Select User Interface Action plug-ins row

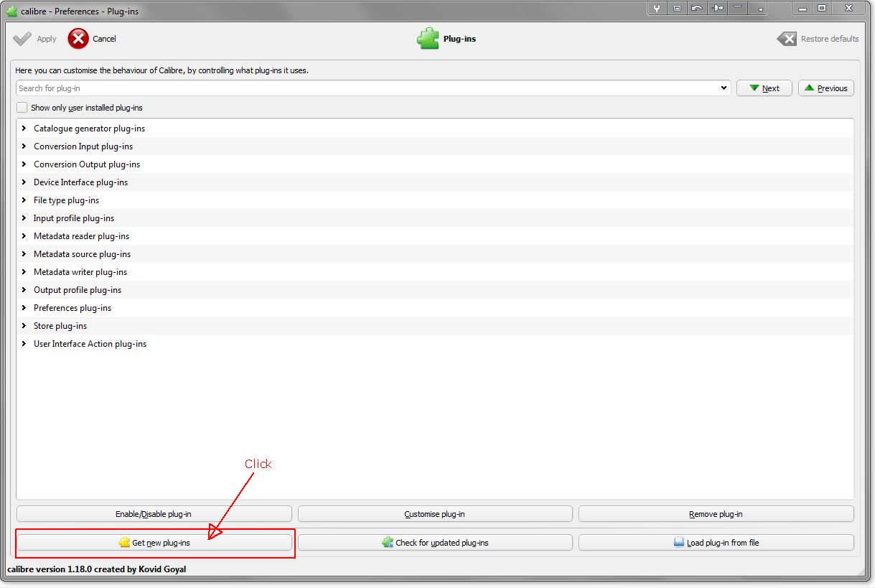(x=435, y=344)
